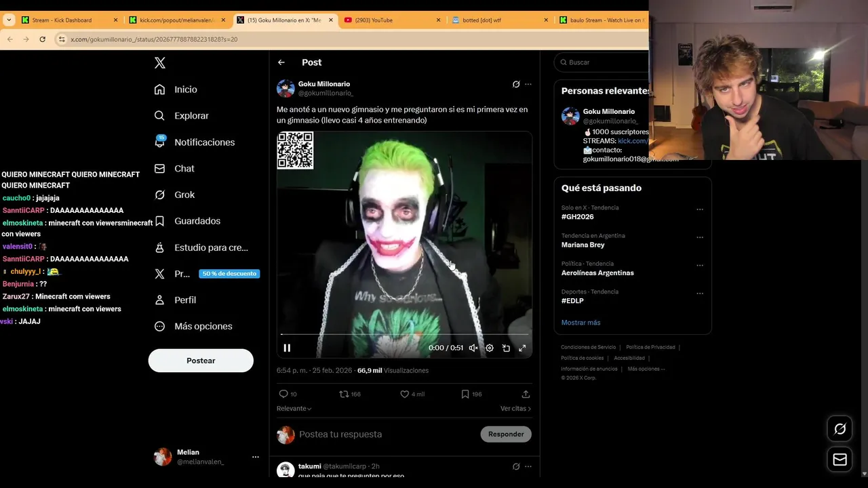Click the back arrow next to Post
Image resolution: width=868 pixels, height=488 pixels.
point(281,62)
